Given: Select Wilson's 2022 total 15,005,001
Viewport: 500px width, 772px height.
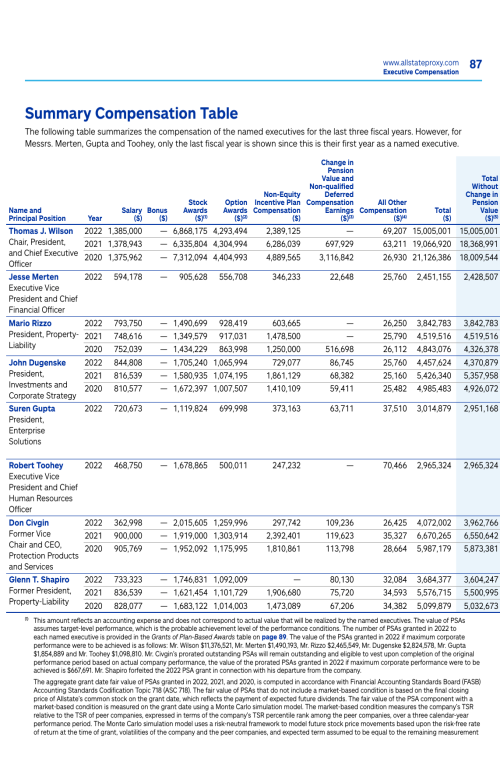Looking at the screenshot, I should click(x=434, y=231).
